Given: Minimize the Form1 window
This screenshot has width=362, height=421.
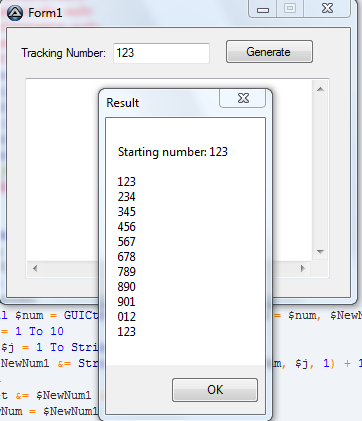Looking at the screenshot, I should click(263, 9).
